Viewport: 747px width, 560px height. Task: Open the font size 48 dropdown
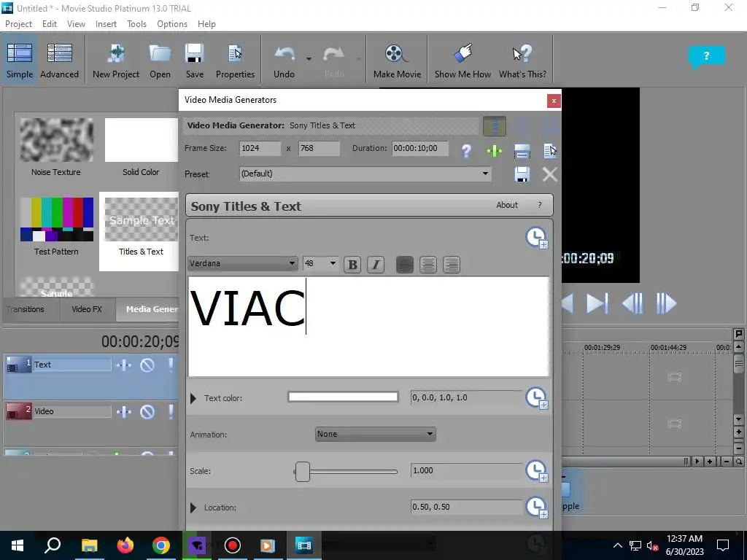point(333,262)
